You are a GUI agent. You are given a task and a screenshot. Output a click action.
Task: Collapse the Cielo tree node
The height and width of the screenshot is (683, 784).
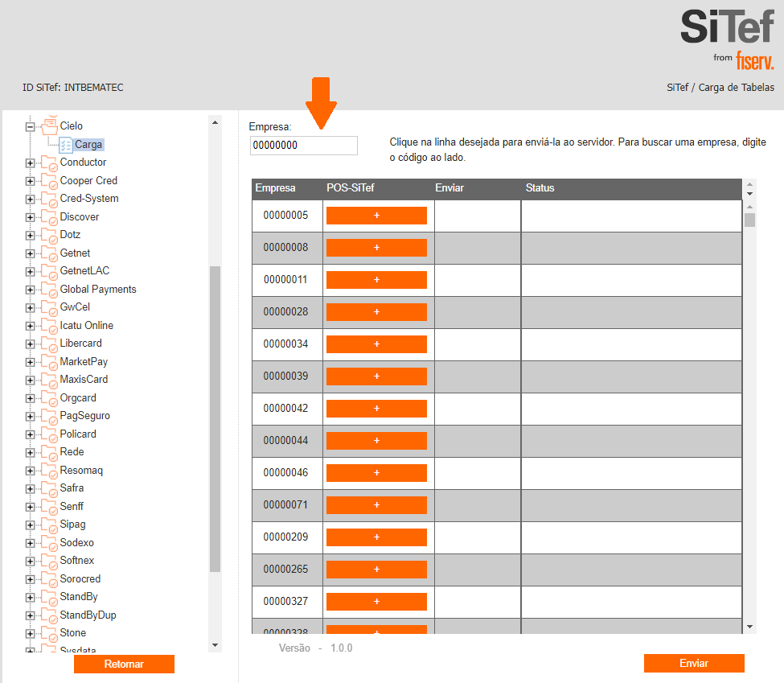pos(30,126)
